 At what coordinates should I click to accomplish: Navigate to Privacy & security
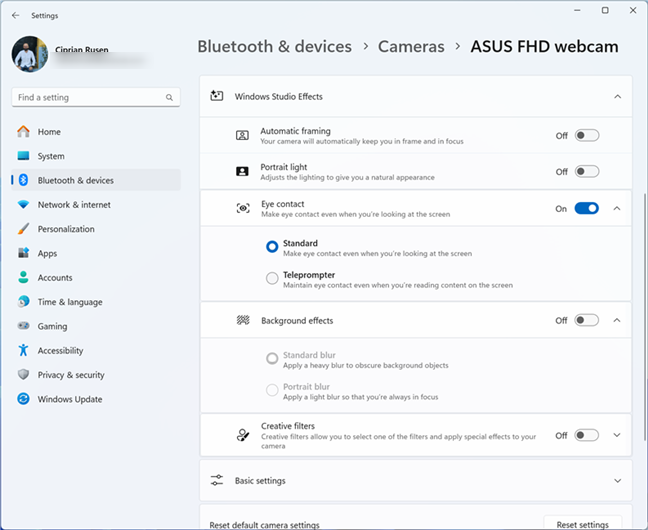pyautogui.click(x=96, y=375)
